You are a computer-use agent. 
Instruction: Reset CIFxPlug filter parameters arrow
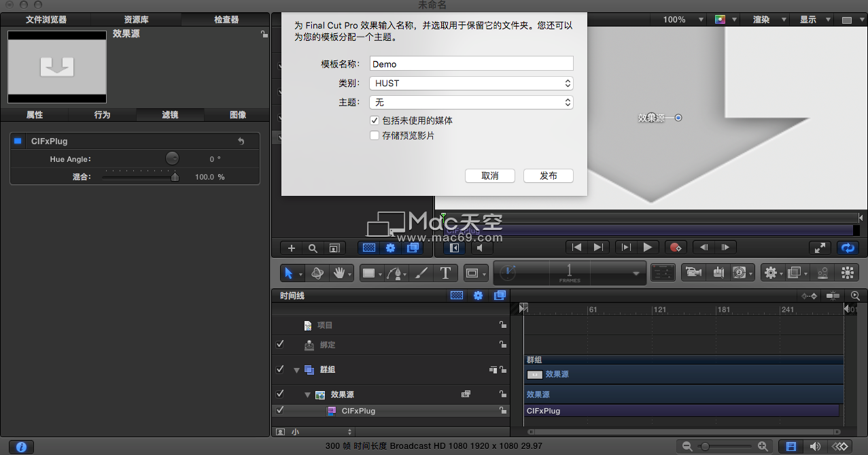tap(241, 141)
